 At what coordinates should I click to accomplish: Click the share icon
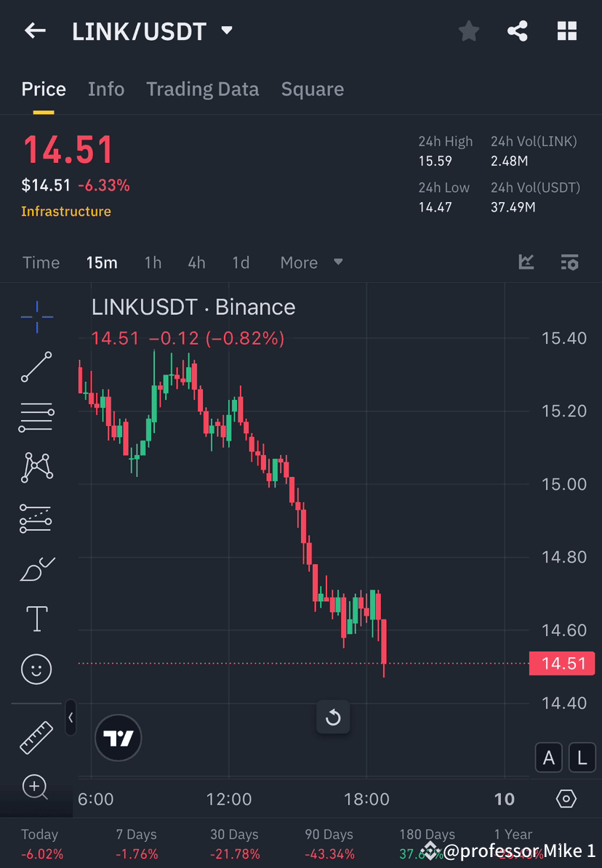coord(518,31)
